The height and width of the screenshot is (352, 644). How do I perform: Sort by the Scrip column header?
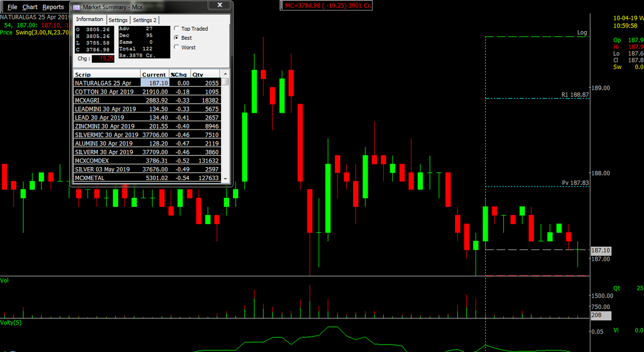(107, 74)
